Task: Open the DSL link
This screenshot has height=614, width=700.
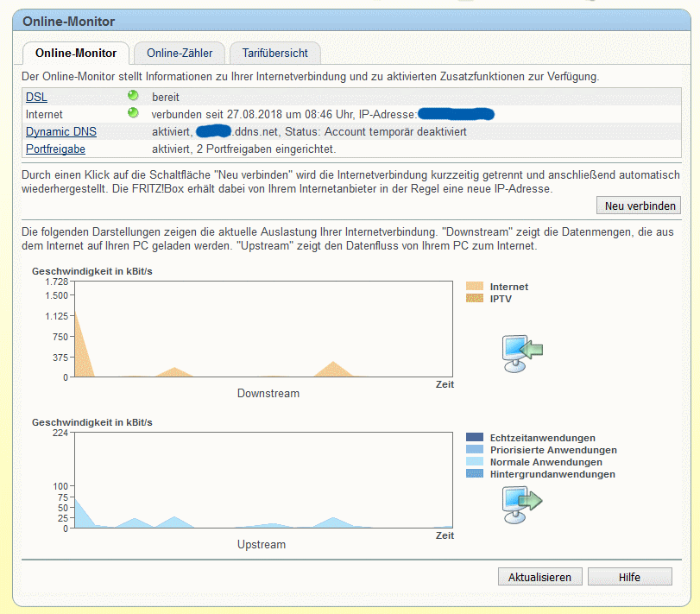Action: pyautogui.click(x=36, y=97)
